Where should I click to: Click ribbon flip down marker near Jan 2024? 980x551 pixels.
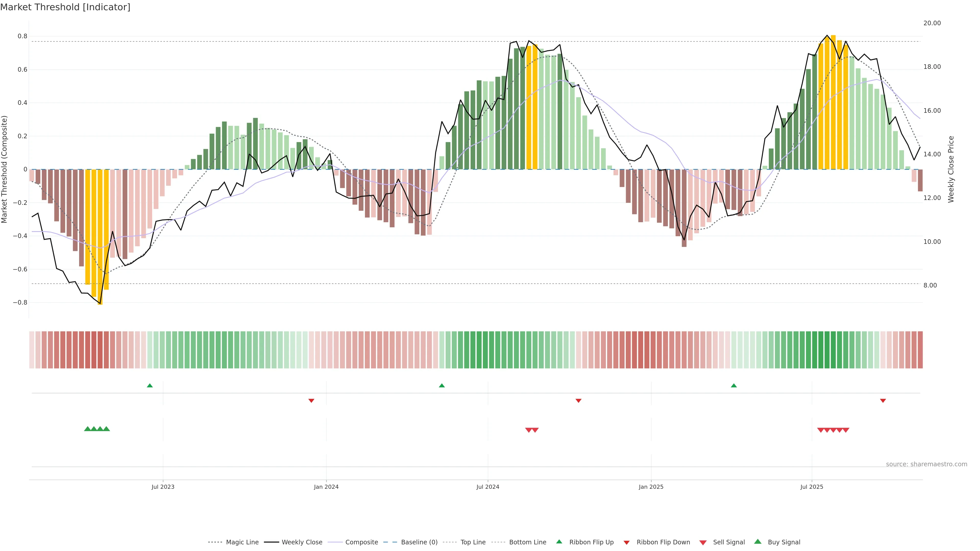click(311, 400)
